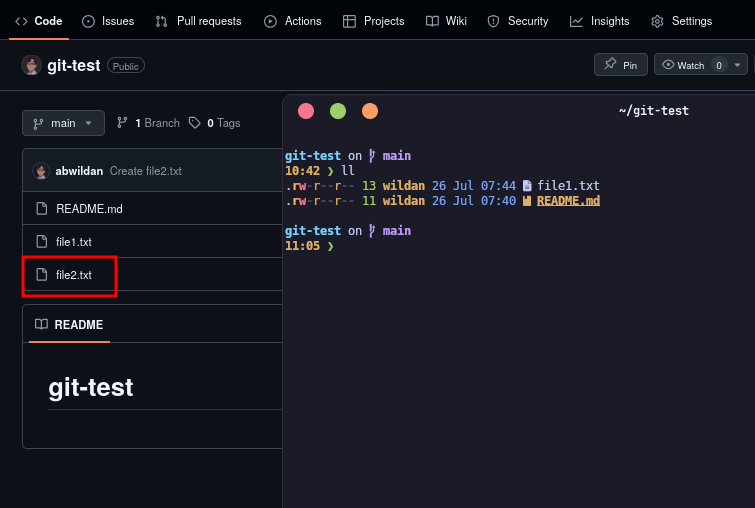
Task: Open the 'Create file2.txt' commit message
Action: 145,171
